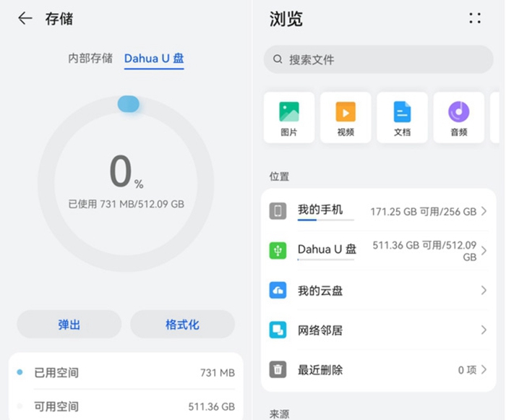The height and width of the screenshot is (420, 506).
Task: Tap the 格式化 format button
Action: (x=182, y=325)
